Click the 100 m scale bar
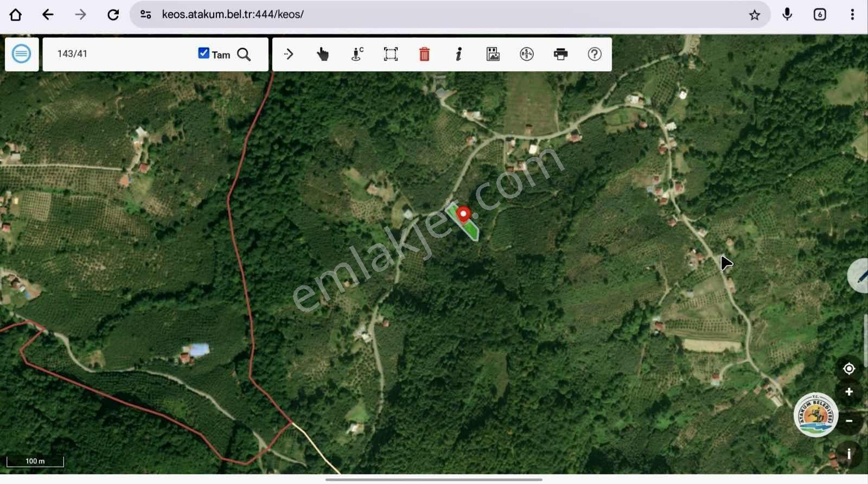The width and height of the screenshot is (868, 484). 35,461
